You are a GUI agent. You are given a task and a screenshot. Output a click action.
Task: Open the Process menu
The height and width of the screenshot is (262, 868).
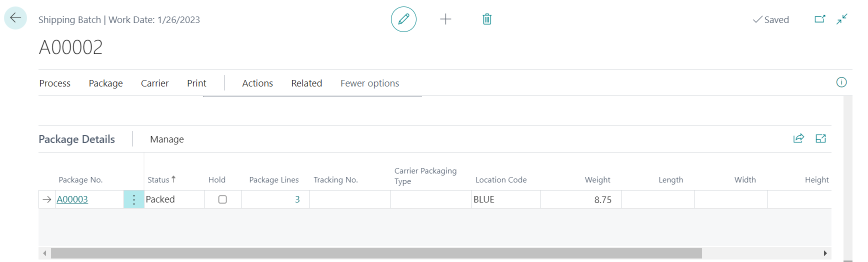click(x=55, y=83)
